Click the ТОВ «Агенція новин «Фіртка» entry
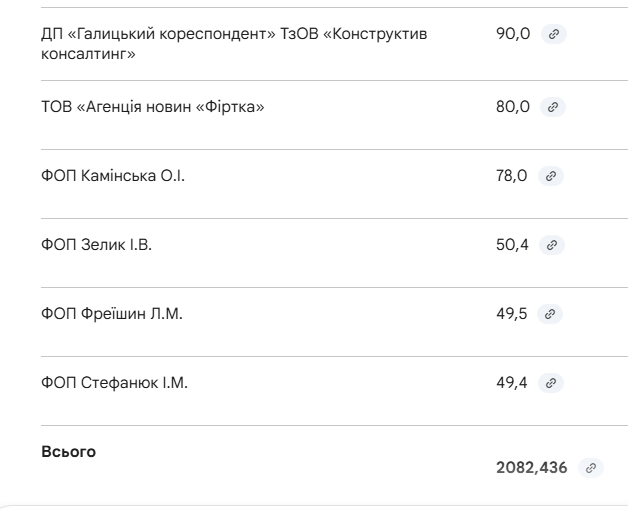The width and height of the screenshot is (628, 513). [152, 107]
